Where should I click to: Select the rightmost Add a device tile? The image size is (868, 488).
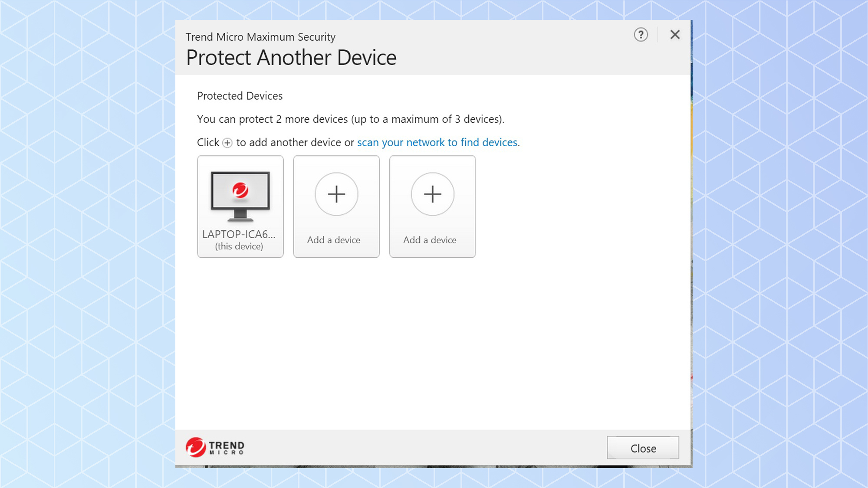[433, 206]
